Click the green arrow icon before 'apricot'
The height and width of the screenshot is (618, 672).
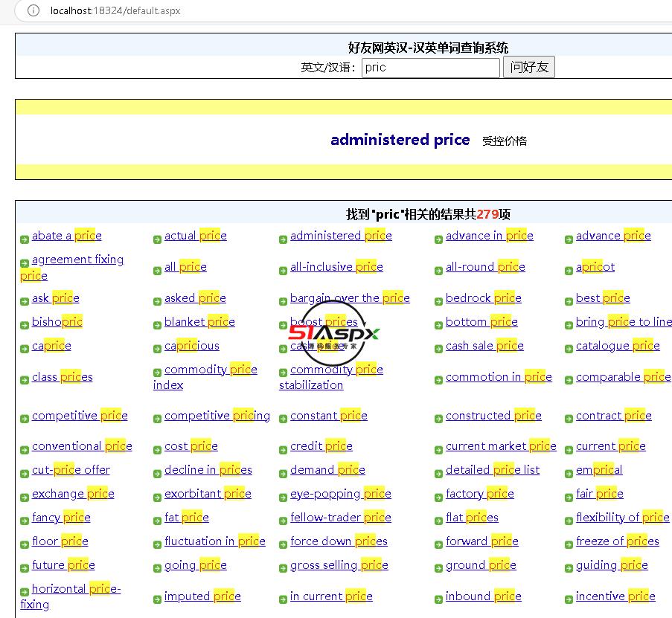click(x=569, y=271)
